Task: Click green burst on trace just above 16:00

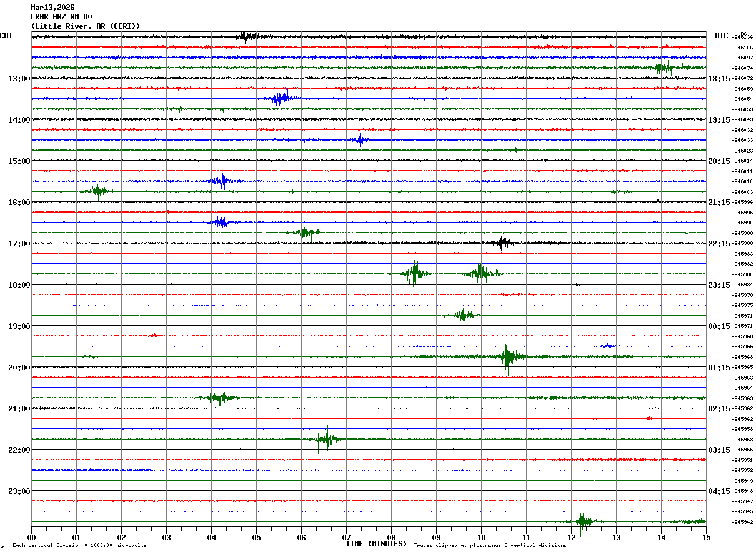Action: 99,191
